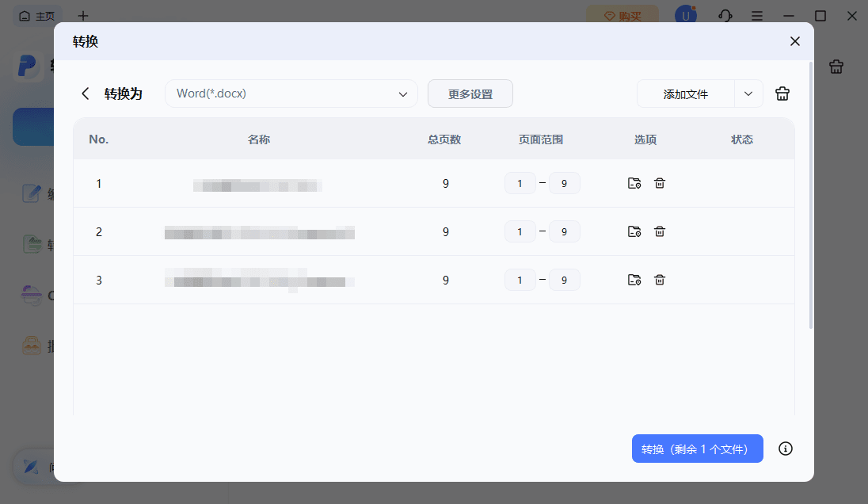The image size is (868, 504).
Task: Open the edit pencil sidebar icon
Action: click(32, 194)
